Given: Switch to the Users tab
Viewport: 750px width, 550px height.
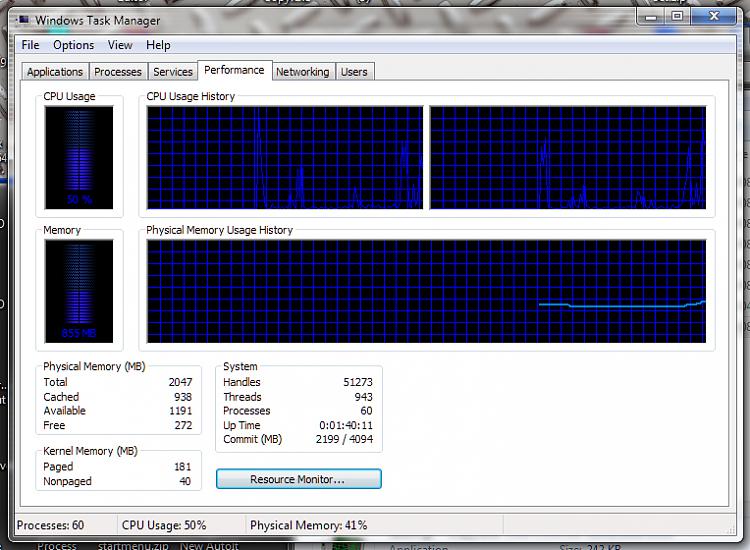Looking at the screenshot, I should (354, 72).
